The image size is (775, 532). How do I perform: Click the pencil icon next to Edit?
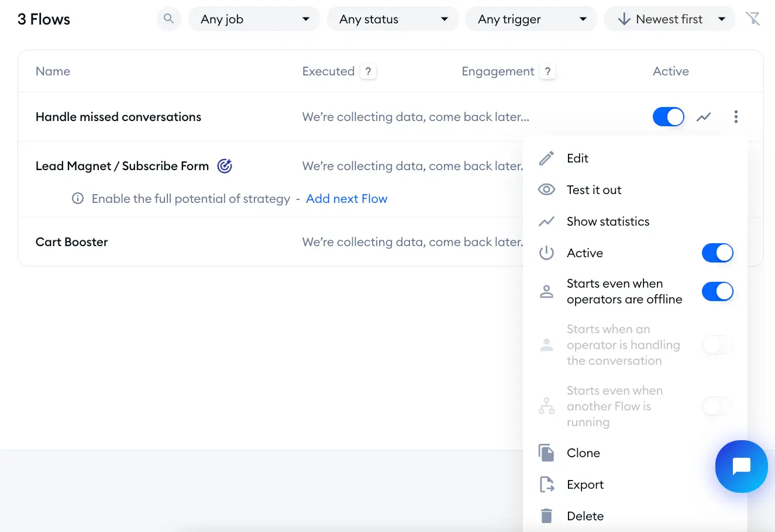point(546,158)
